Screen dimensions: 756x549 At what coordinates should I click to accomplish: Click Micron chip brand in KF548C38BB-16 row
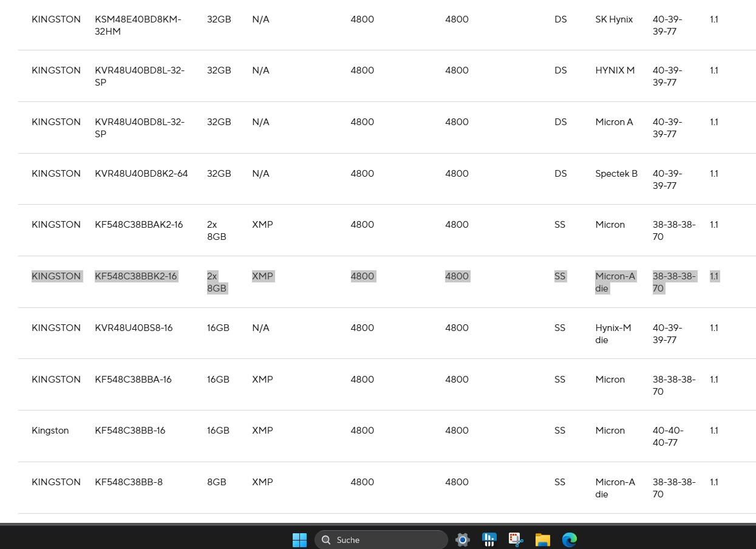tap(610, 431)
